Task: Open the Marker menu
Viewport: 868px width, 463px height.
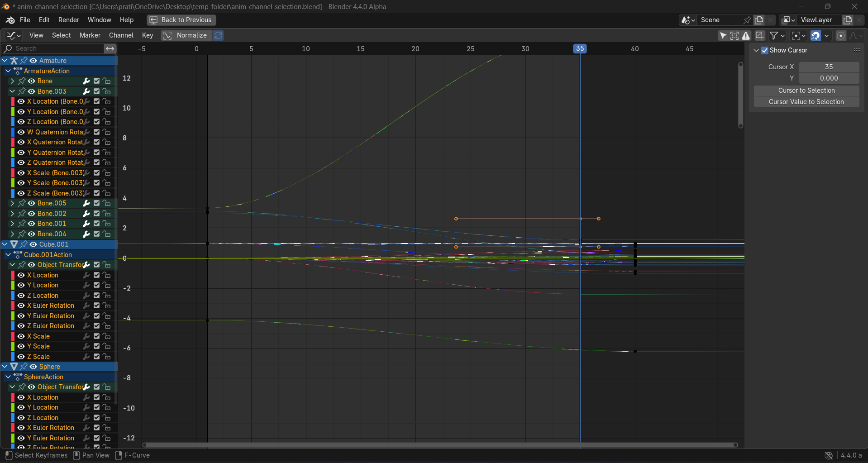Action: tap(90, 35)
